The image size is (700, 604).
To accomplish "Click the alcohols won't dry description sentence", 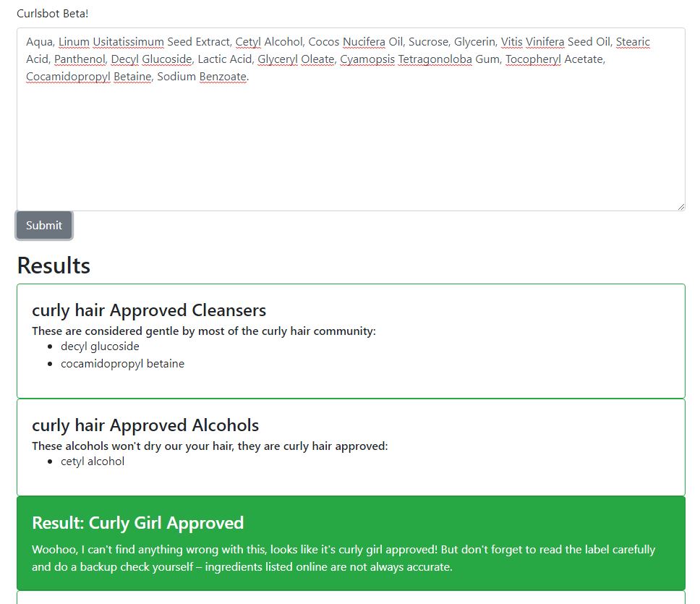I will [x=210, y=446].
